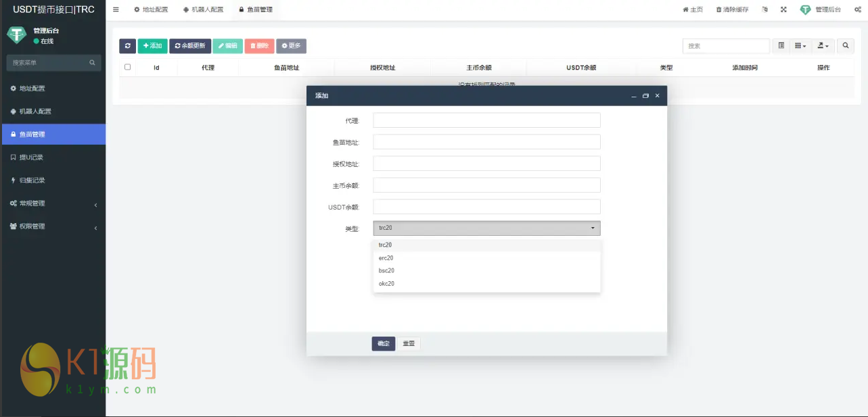The image size is (868, 417).
Task: Click the Tether logo avatar in the sidebar
Action: 16,35
